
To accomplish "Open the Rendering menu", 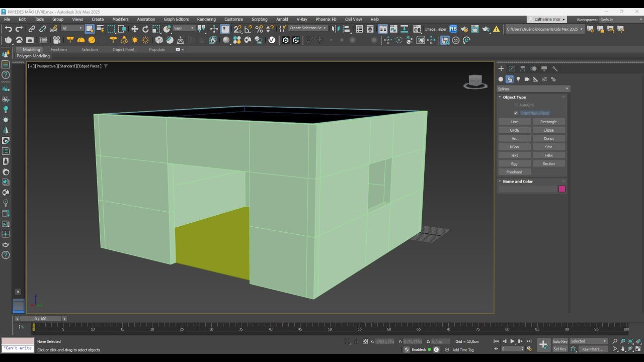I will [206, 20].
